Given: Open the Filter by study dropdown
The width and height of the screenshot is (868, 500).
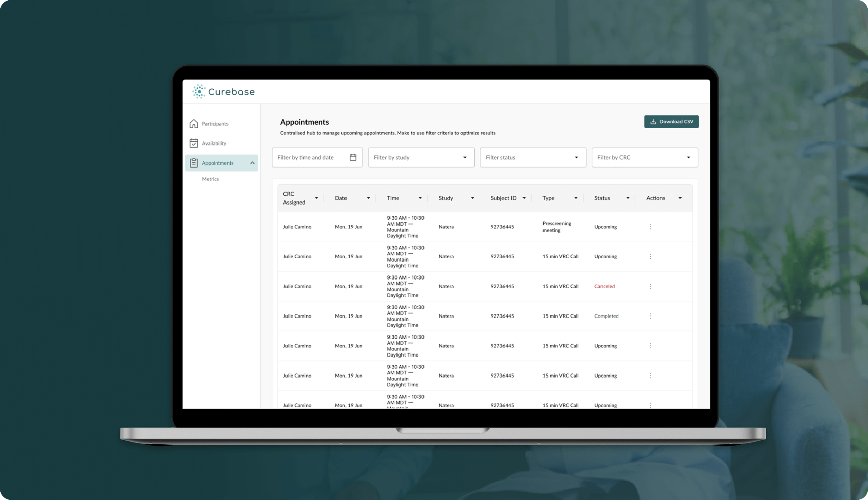Looking at the screenshot, I should (421, 157).
